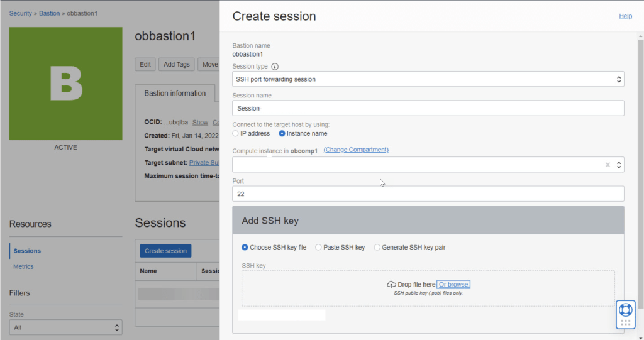Image resolution: width=644 pixels, height=340 pixels.
Task: Select Generate SSH key pair option
Action: click(x=377, y=248)
